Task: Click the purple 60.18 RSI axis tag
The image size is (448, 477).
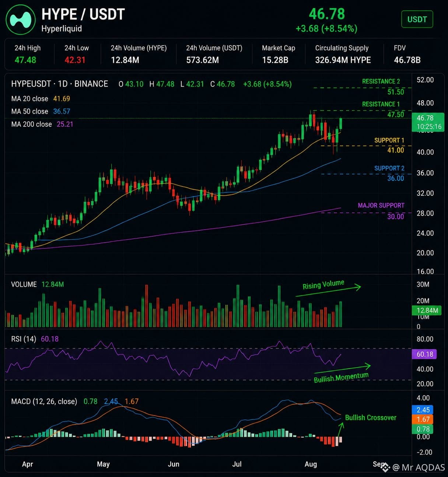Action: 424,354
